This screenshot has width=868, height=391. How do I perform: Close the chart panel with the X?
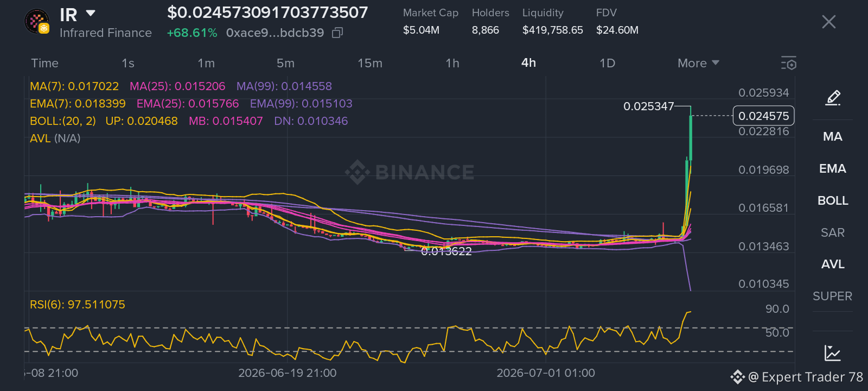click(828, 22)
